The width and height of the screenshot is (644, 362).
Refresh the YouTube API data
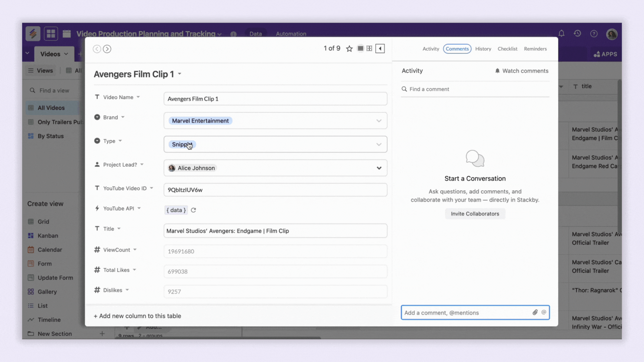coord(194,210)
